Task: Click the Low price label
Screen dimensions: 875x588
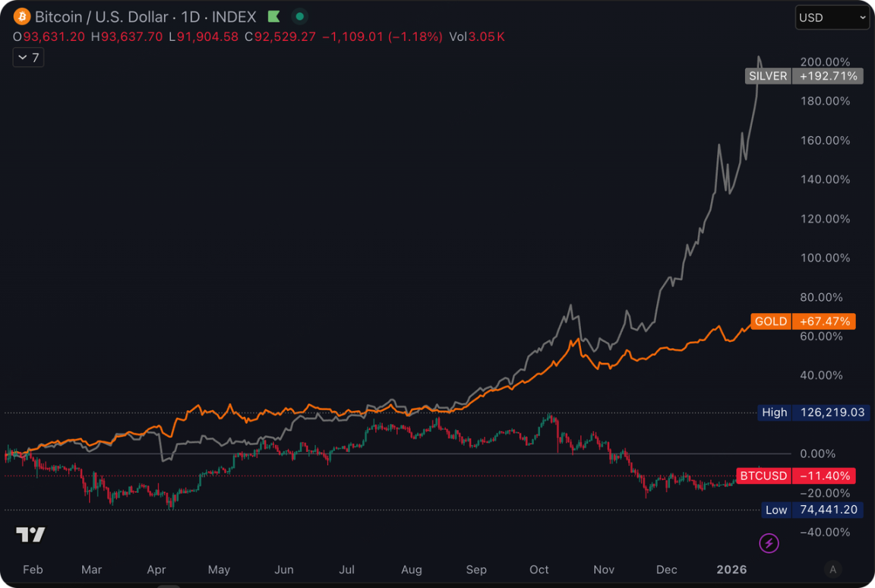Action: pyautogui.click(x=775, y=510)
